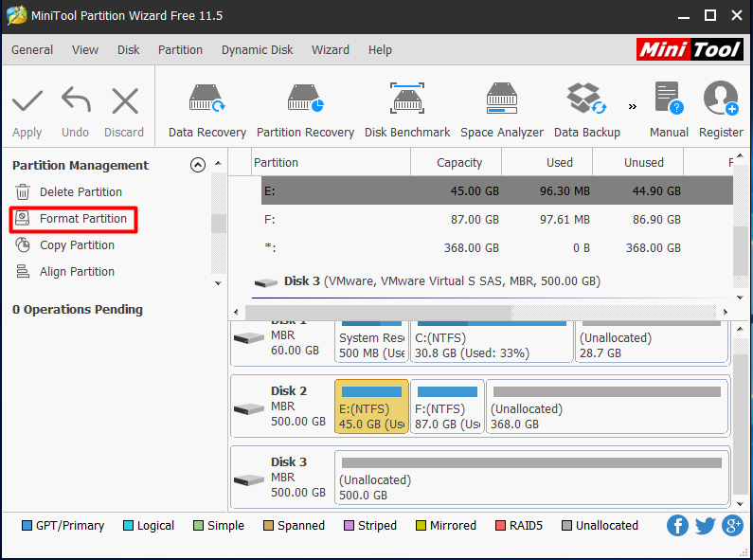Click left arrow of horizontal scrollbar
The image size is (753, 560).
[236, 312]
